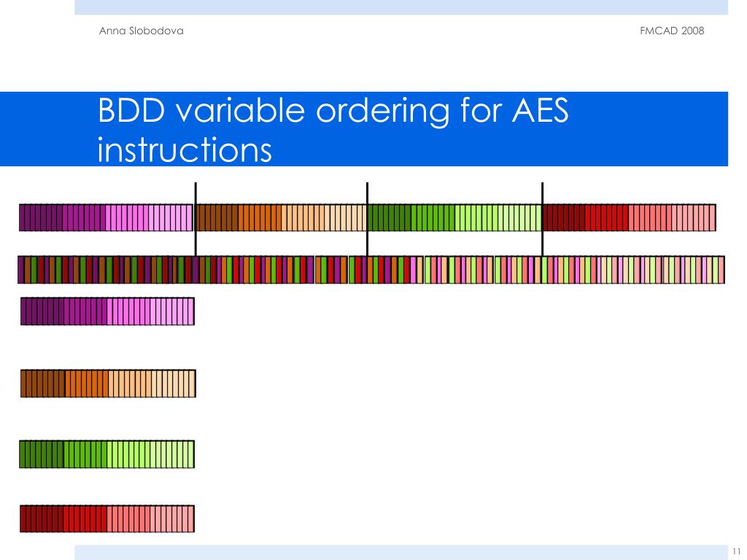The width and height of the screenshot is (747, 560).
Task: Click the interleaved multicolor ordering bar
Action: click(x=371, y=270)
